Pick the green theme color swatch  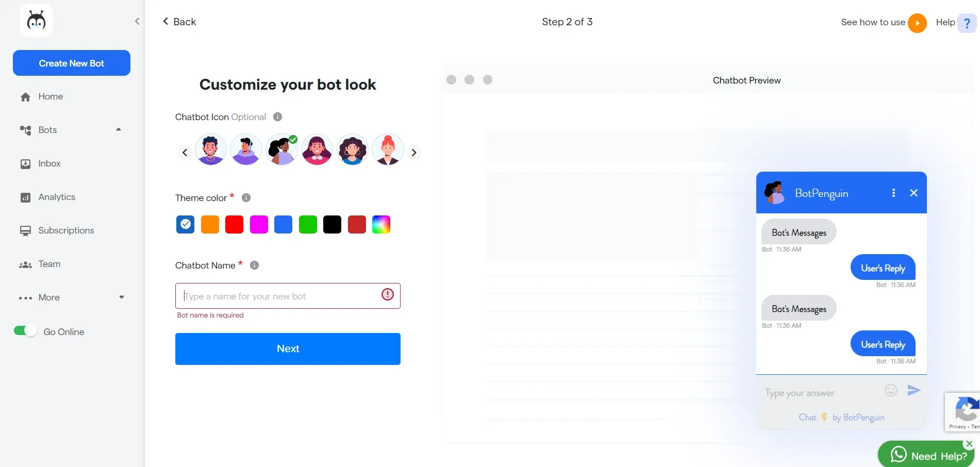pos(308,224)
